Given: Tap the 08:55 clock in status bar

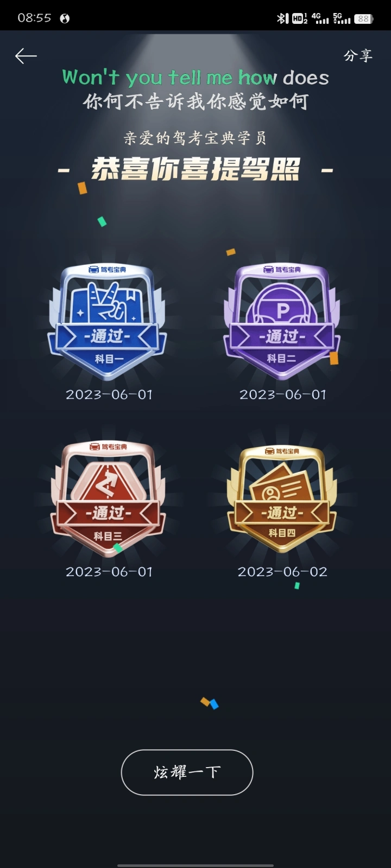Looking at the screenshot, I should pyautogui.click(x=34, y=18).
